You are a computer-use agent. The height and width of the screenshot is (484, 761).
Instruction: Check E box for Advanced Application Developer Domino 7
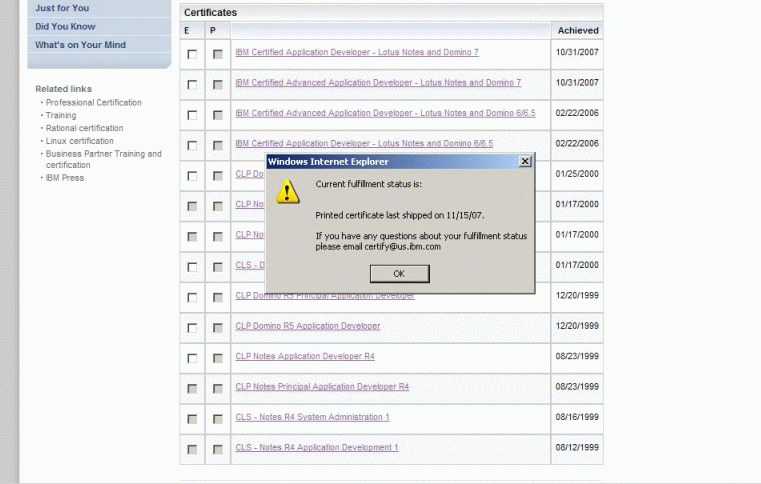(192, 85)
